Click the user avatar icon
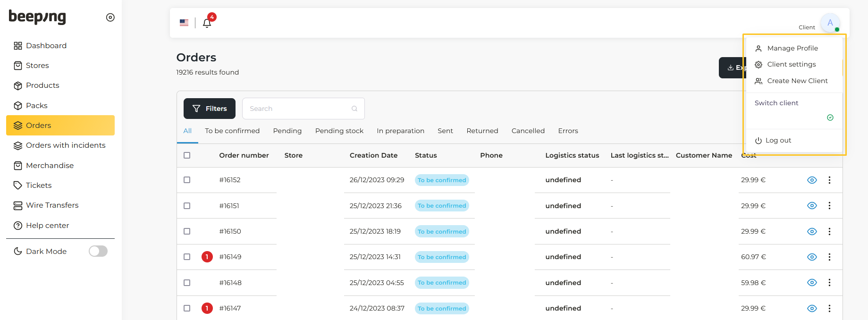Screen dimensions: 868x320 pyautogui.click(x=830, y=23)
